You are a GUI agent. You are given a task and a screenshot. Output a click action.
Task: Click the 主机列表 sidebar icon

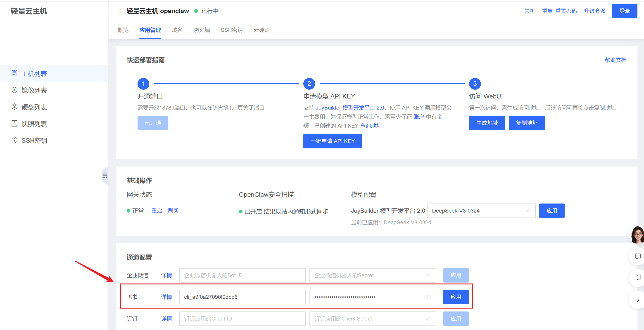pyautogui.click(x=14, y=73)
